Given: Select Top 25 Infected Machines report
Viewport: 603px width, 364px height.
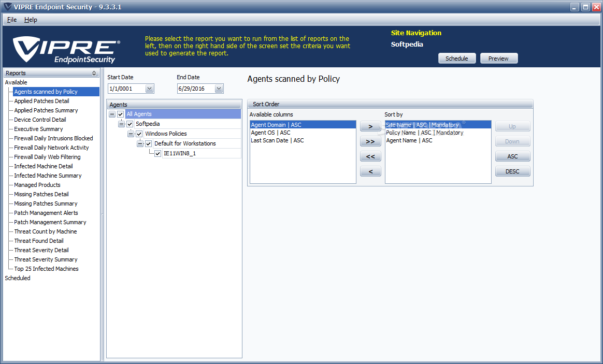Looking at the screenshot, I should [x=46, y=269].
